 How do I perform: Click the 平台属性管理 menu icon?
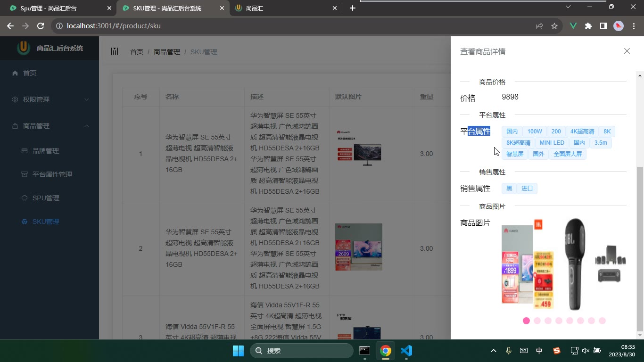pyautogui.click(x=25, y=174)
